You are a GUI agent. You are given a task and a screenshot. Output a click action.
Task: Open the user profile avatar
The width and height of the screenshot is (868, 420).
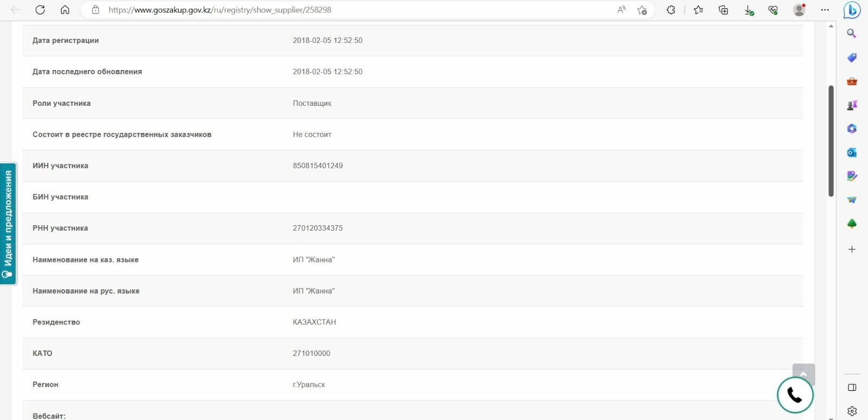pos(799,10)
